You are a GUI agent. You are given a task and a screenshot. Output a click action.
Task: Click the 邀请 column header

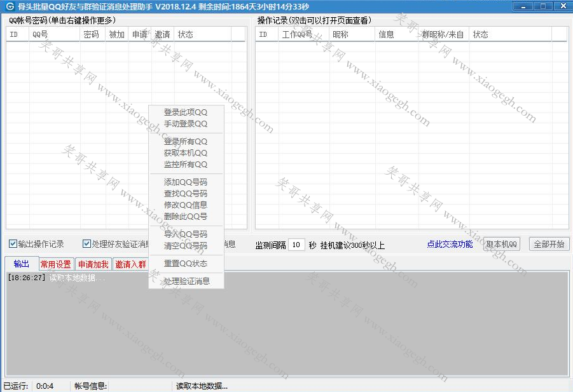point(163,34)
